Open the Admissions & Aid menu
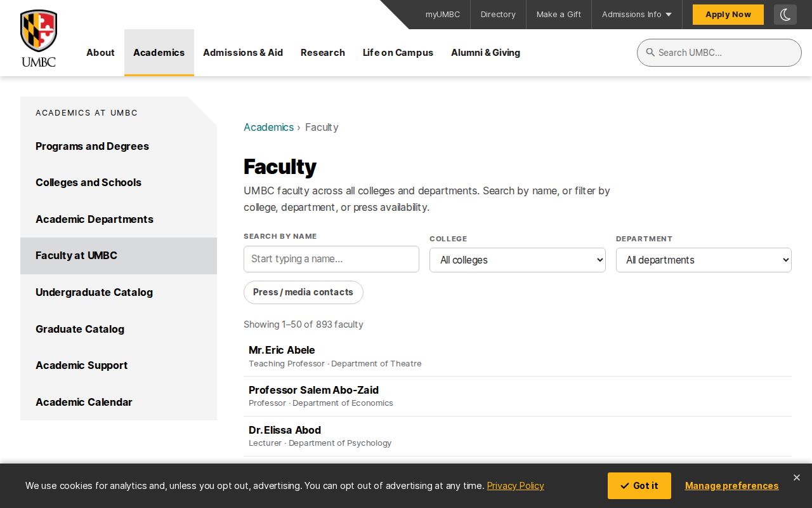Viewport: 812px width, 508px height. [243, 53]
